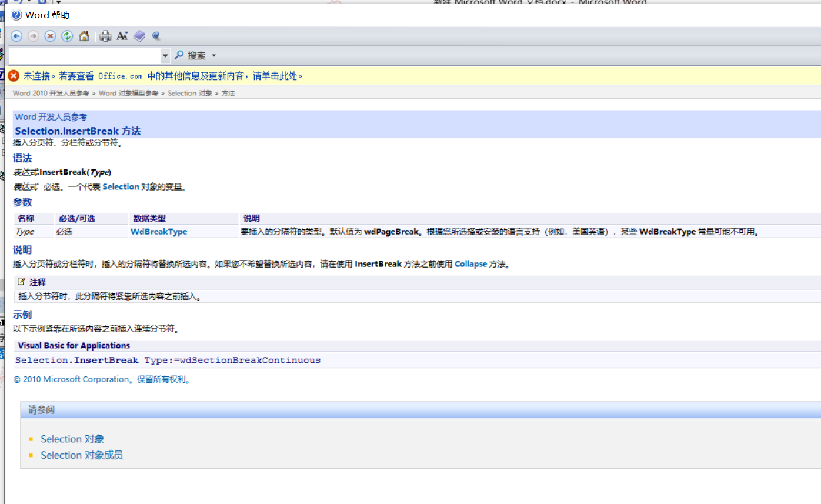Click inside the search input field

82,55
